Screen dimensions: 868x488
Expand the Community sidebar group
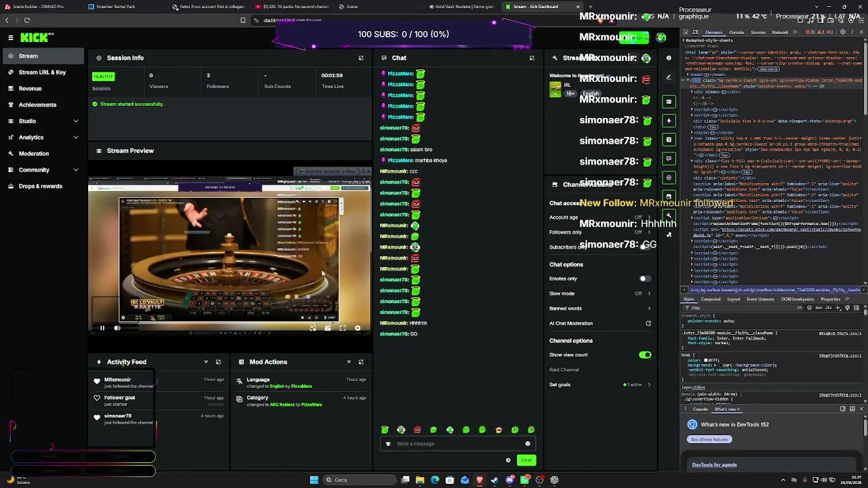(x=42, y=170)
